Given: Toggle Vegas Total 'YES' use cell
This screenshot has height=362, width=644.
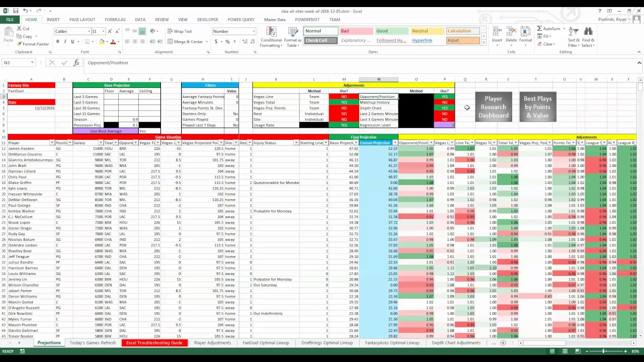Looking at the screenshot, I should coord(344,102).
